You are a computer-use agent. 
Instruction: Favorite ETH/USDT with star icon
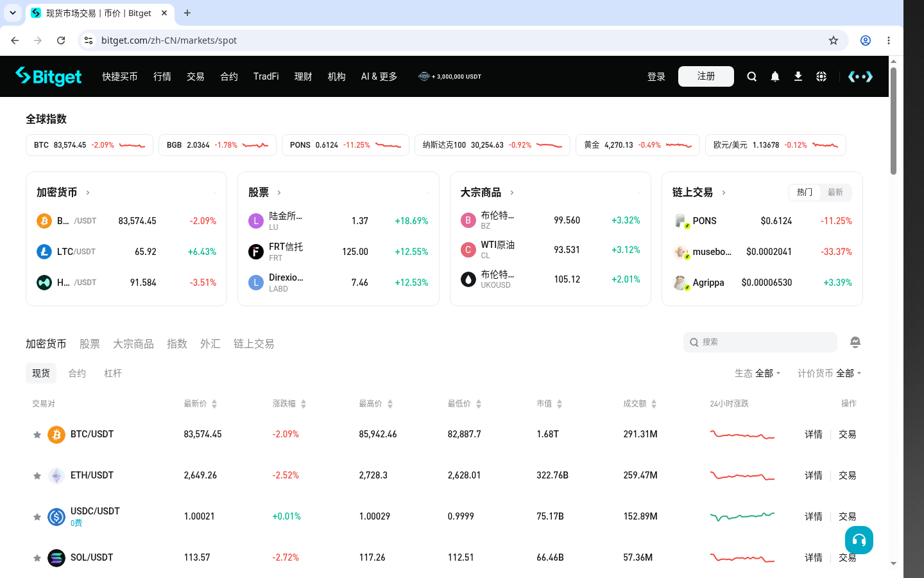click(x=37, y=476)
